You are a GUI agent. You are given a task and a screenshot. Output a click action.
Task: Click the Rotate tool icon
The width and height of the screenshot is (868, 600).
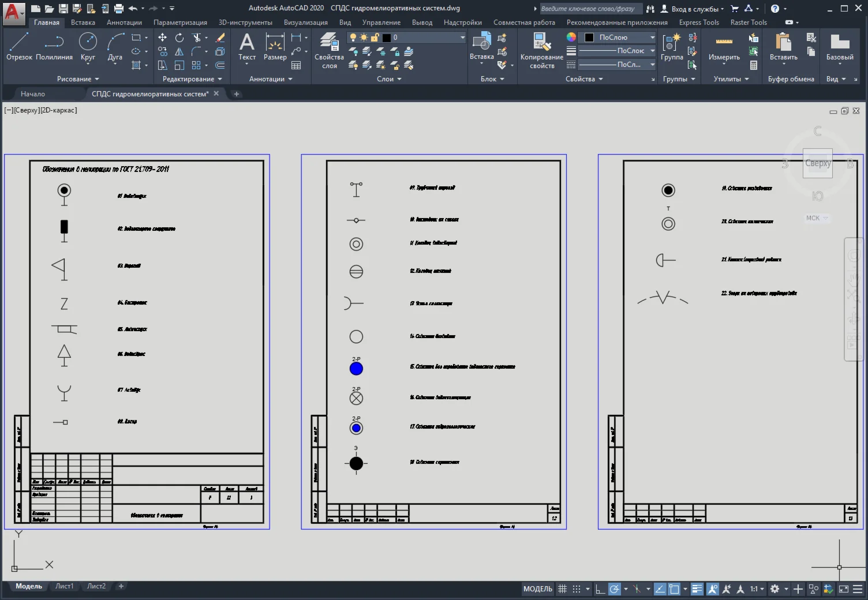tap(179, 37)
